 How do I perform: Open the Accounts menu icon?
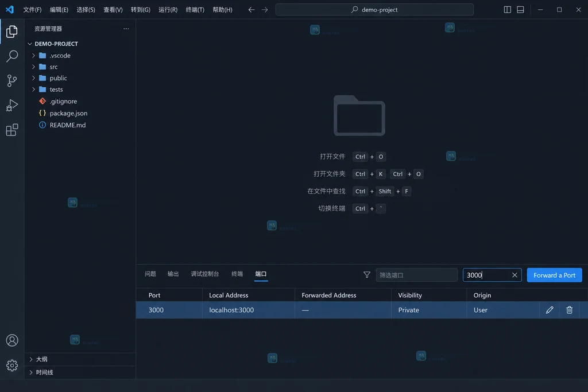(12, 340)
